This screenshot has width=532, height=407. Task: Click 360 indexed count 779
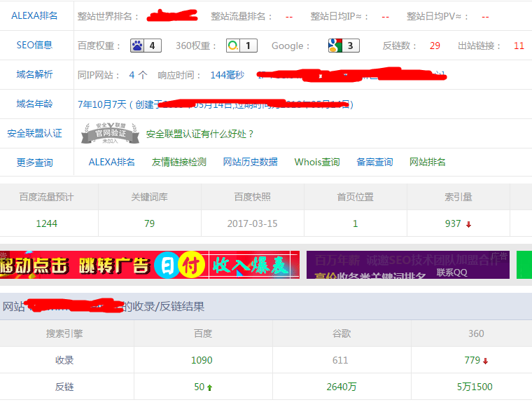[x=472, y=360]
